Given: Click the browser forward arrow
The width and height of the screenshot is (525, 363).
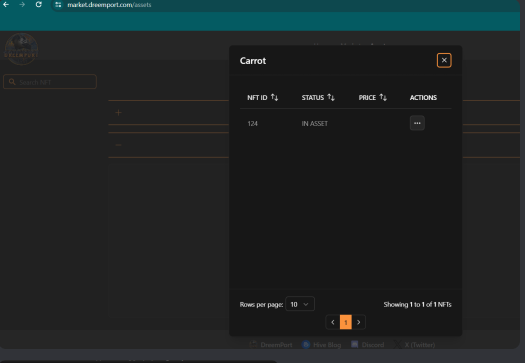Looking at the screenshot, I should (22, 5).
